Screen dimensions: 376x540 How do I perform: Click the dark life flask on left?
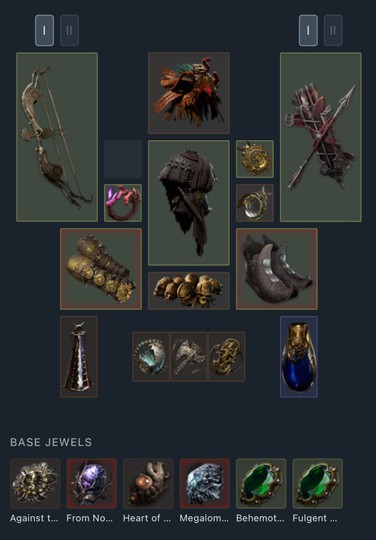(x=79, y=357)
